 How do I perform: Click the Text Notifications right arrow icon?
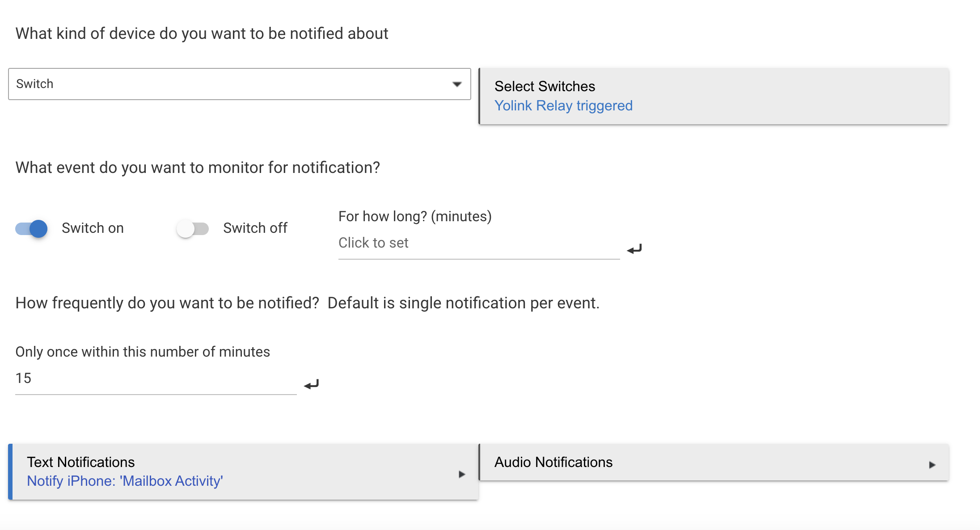tap(462, 474)
